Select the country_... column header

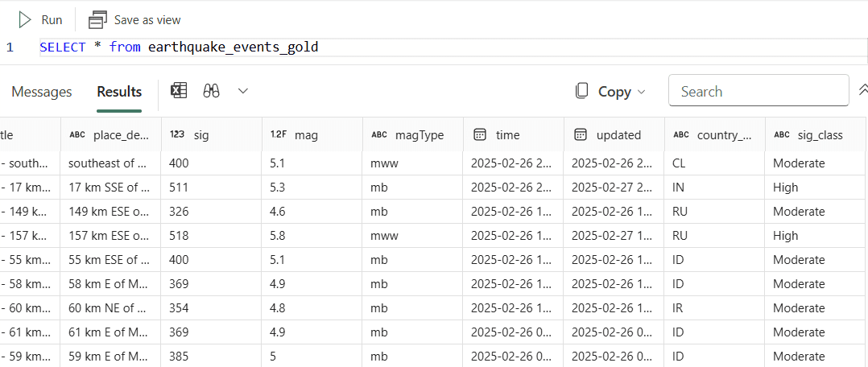(715, 134)
